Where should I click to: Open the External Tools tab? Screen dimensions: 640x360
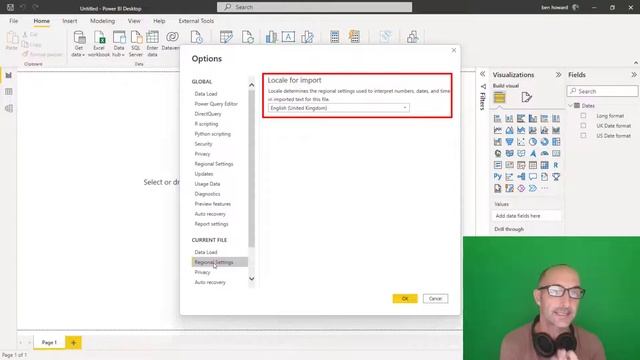pyautogui.click(x=196, y=21)
